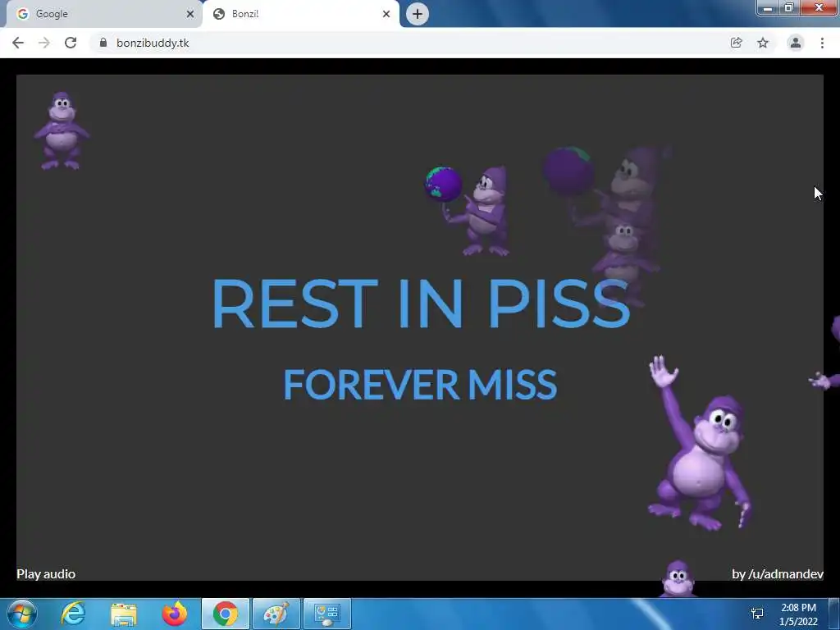Click the REST IN PISS heading
The height and width of the screenshot is (630, 840).
pyautogui.click(x=421, y=304)
